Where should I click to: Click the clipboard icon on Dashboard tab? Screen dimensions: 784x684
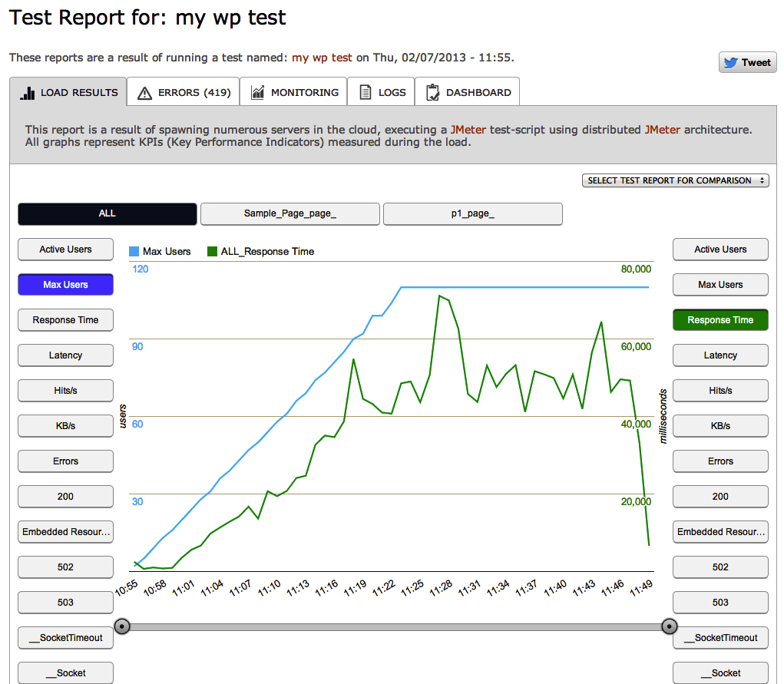tap(432, 92)
